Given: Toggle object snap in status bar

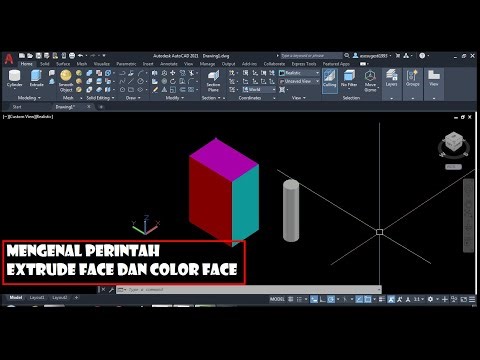Looking at the screenshot, I should 368,299.
